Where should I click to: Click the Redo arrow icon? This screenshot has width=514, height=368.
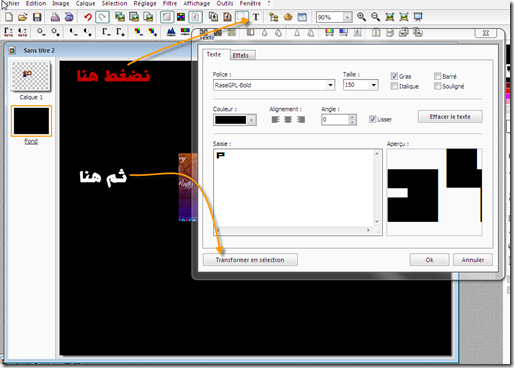(x=102, y=17)
